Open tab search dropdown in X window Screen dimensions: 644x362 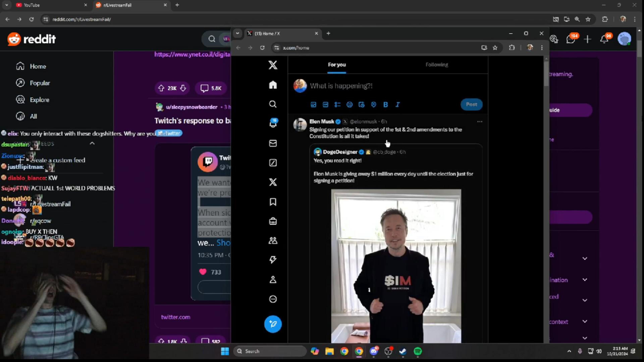(x=237, y=33)
